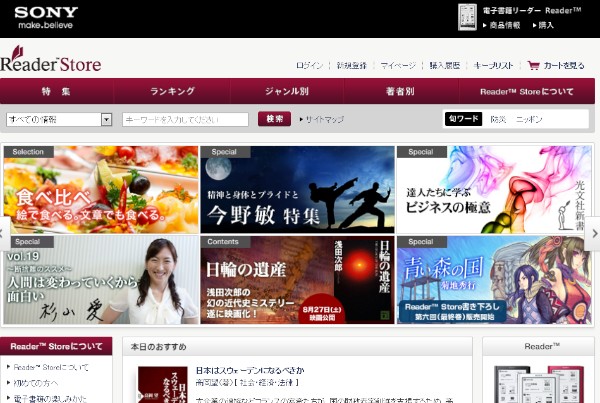Click the keyword search input field
Viewport: 600px width, 403px height.
(185, 119)
